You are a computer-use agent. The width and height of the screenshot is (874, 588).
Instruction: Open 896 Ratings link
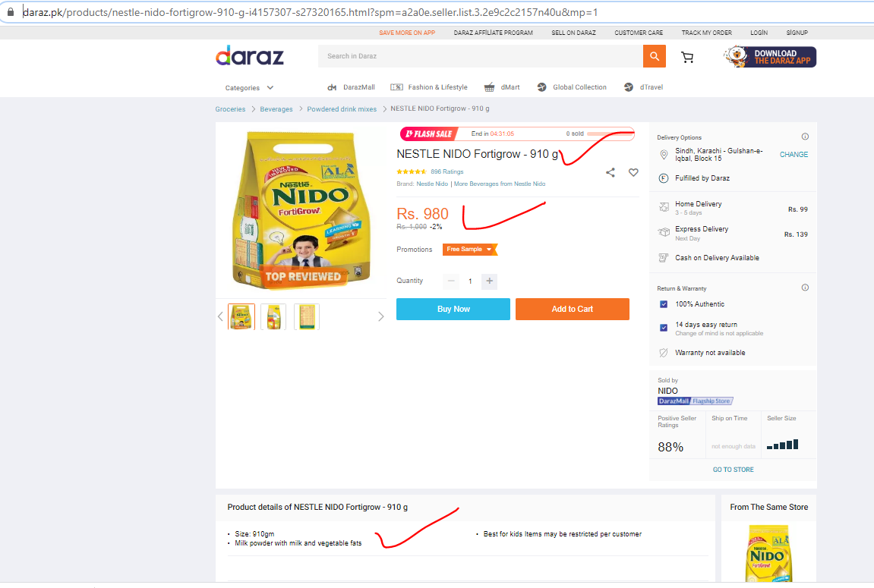pos(447,172)
